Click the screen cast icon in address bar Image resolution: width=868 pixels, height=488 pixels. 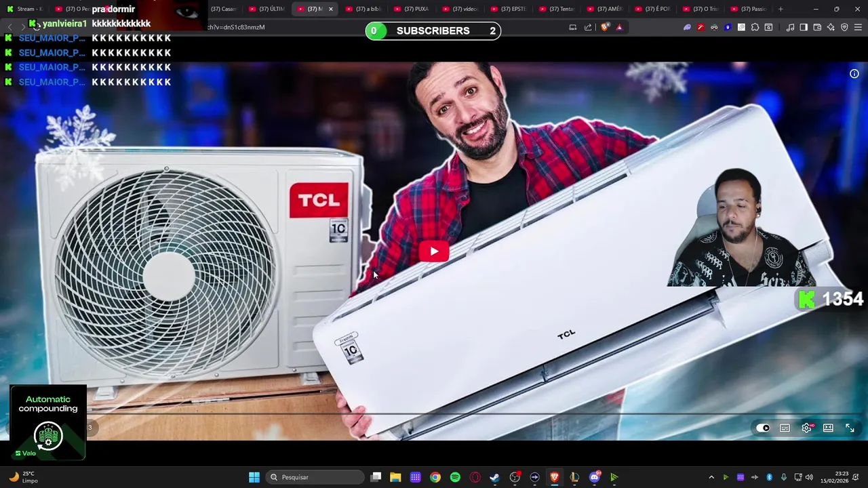573,27
